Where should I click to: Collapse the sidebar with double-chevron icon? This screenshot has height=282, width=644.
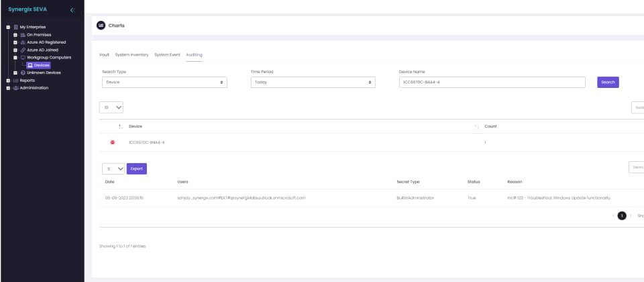click(x=72, y=9)
